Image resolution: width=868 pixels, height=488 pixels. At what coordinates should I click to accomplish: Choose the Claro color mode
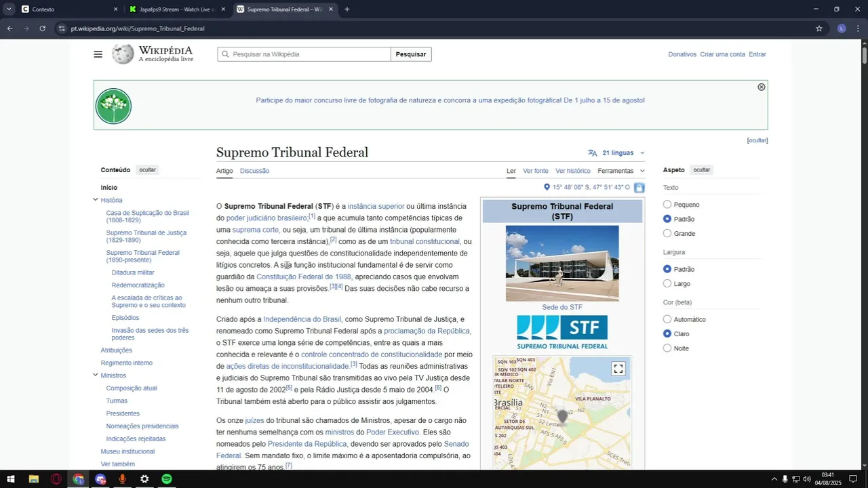(667, 333)
